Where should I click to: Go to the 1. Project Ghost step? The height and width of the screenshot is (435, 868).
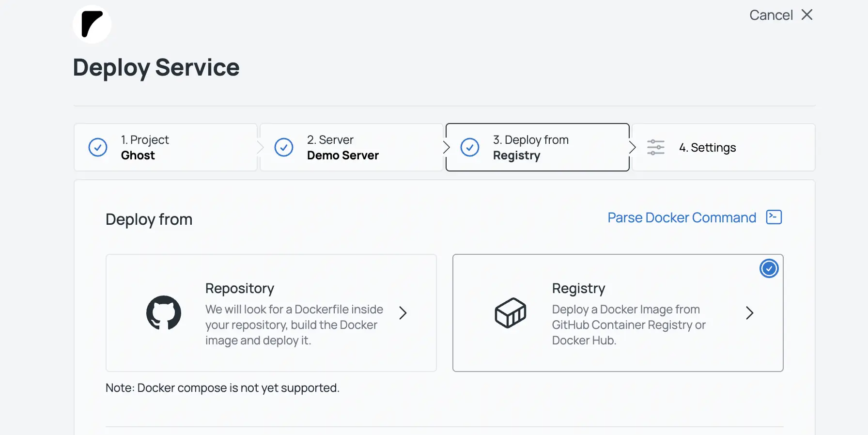click(165, 147)
